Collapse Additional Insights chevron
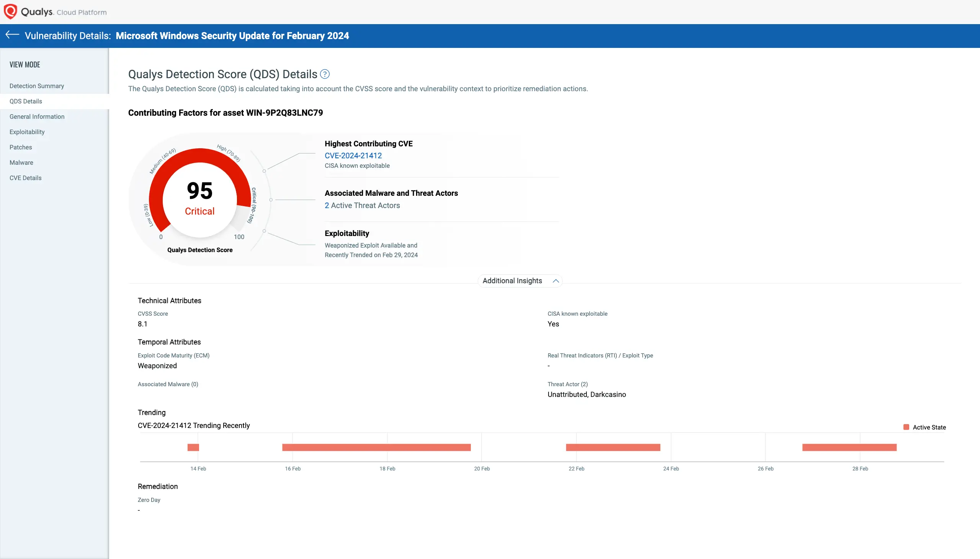The image size is (980, 559). click(555, 281)
